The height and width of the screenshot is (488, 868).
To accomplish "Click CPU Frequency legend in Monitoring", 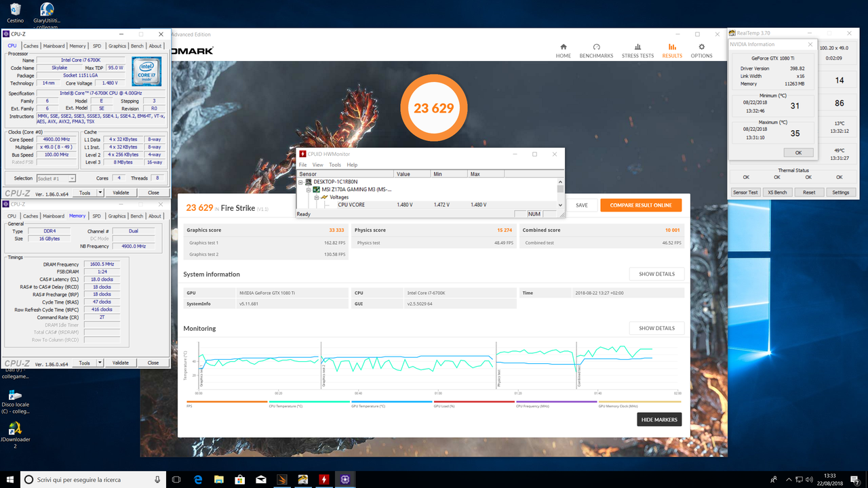I will pyautogui.click(x=557, y=405).
